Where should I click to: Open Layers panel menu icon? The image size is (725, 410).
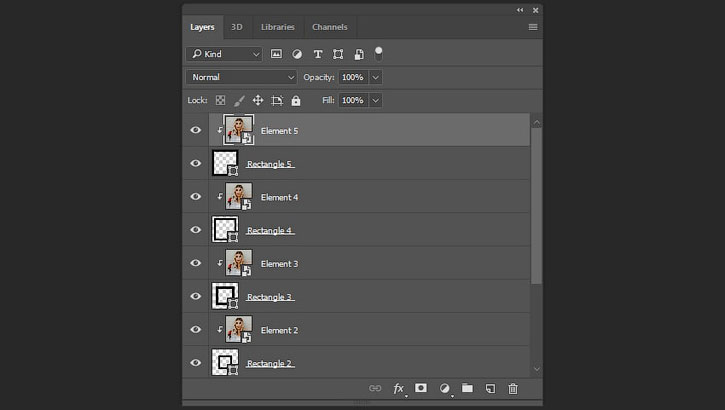coord(533,27)
